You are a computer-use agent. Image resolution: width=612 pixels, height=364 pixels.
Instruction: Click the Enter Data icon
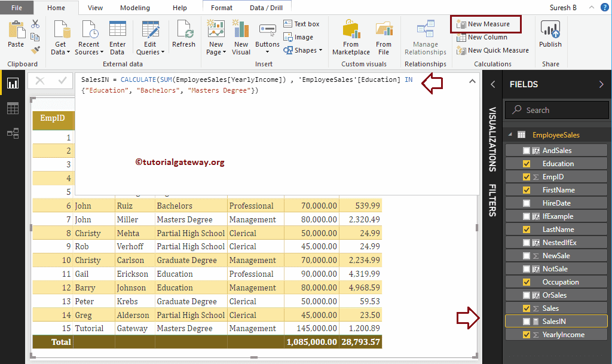pos(118,37)
